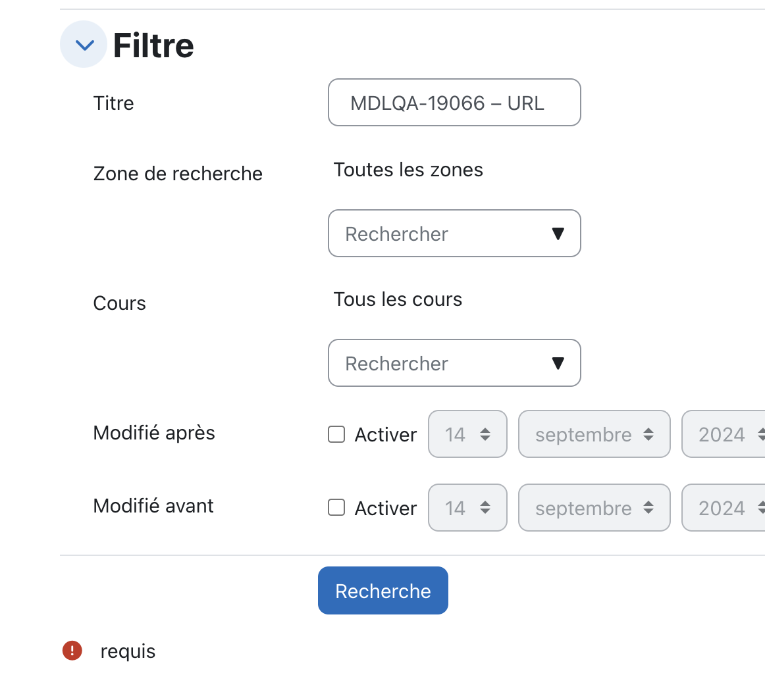Click the Toutes les zones selection text
Image resolution: width=765 pixels, height=700 pixels.
tap(408, 170)
